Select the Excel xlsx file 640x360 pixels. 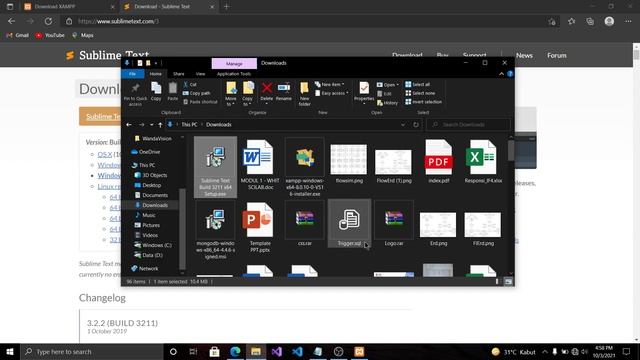(483, 161)
